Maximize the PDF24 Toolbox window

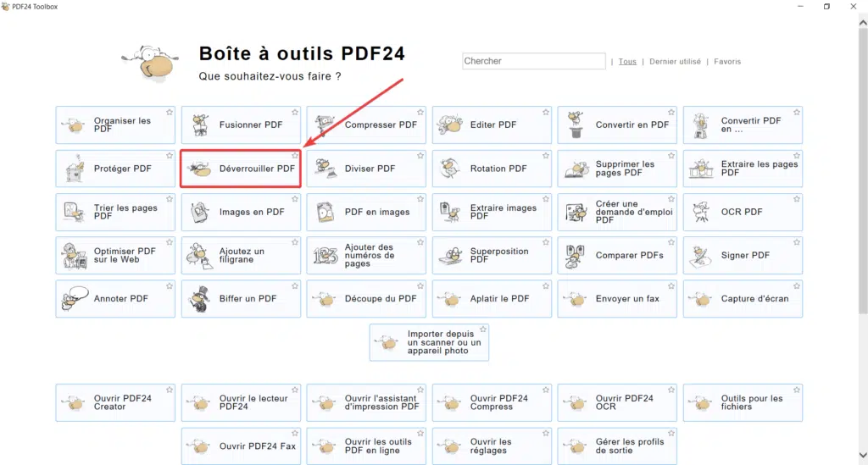826,7
